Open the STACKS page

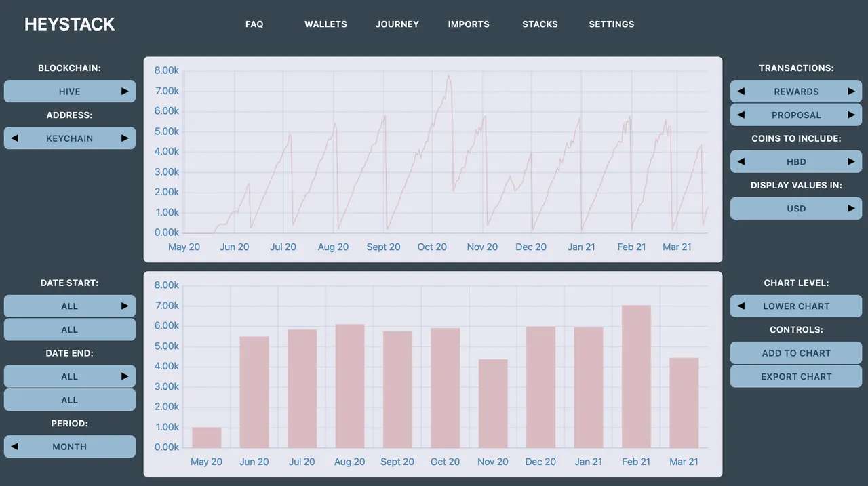coord(540,24)
